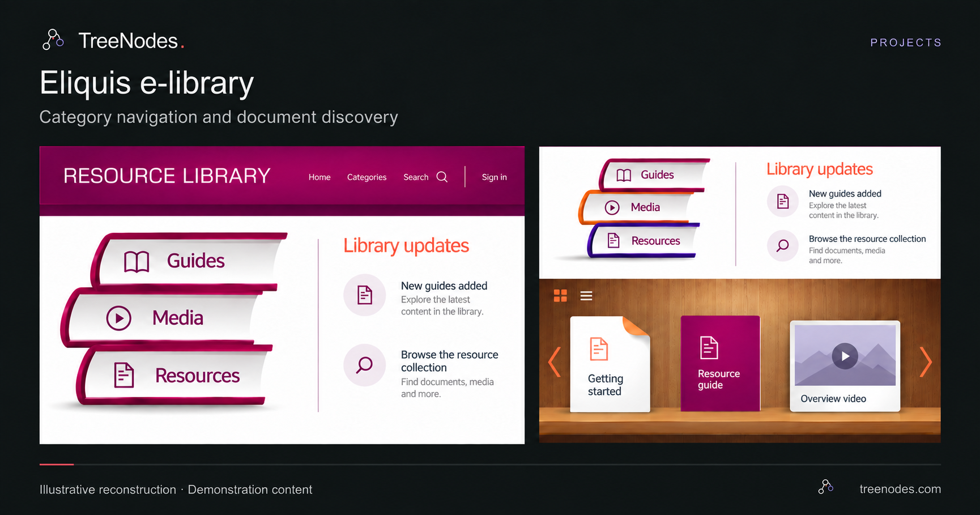Select the small Resources book in right panel
The image size is (980, 515).
click(644, 241)
